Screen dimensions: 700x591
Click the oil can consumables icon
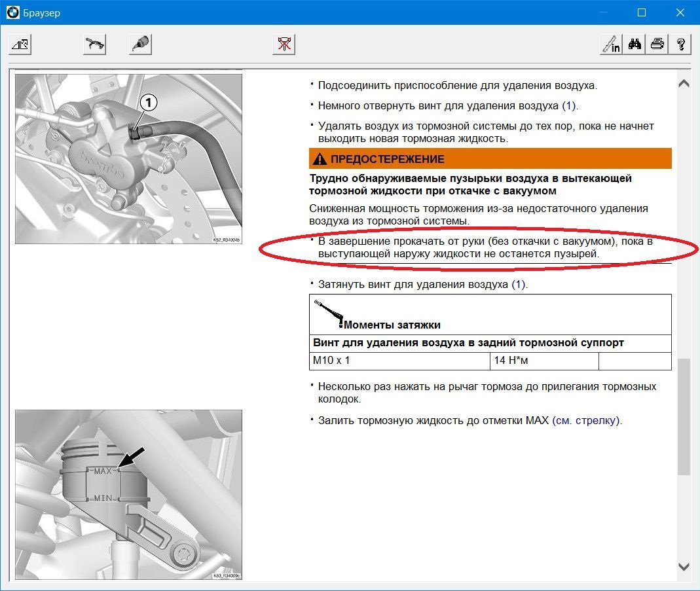click(140, 45)
